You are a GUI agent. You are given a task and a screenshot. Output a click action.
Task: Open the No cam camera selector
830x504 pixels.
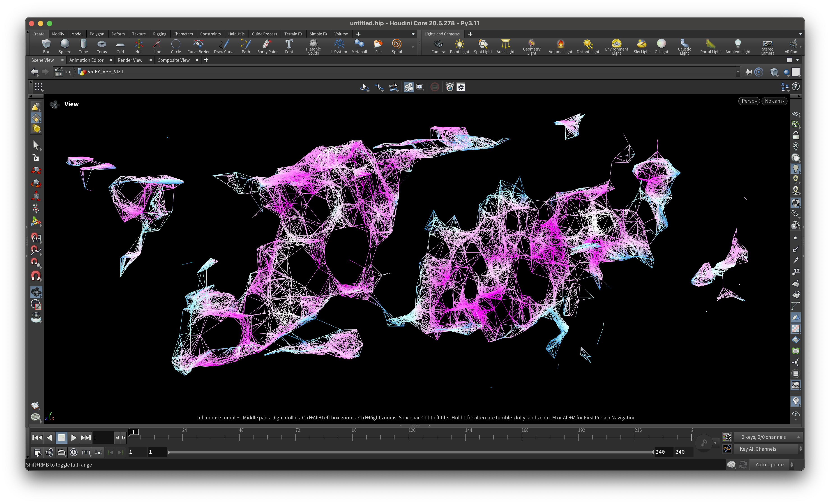pos(775,101)
